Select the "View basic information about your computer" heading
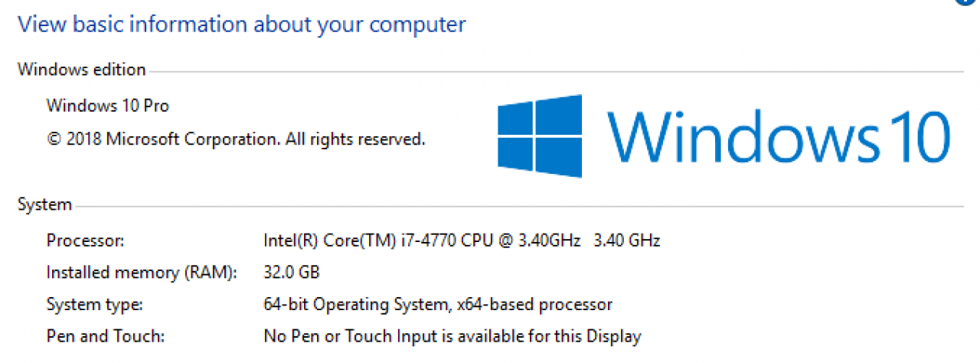The height and width of the screenshot is (363, 980). [x=242, y=24]
